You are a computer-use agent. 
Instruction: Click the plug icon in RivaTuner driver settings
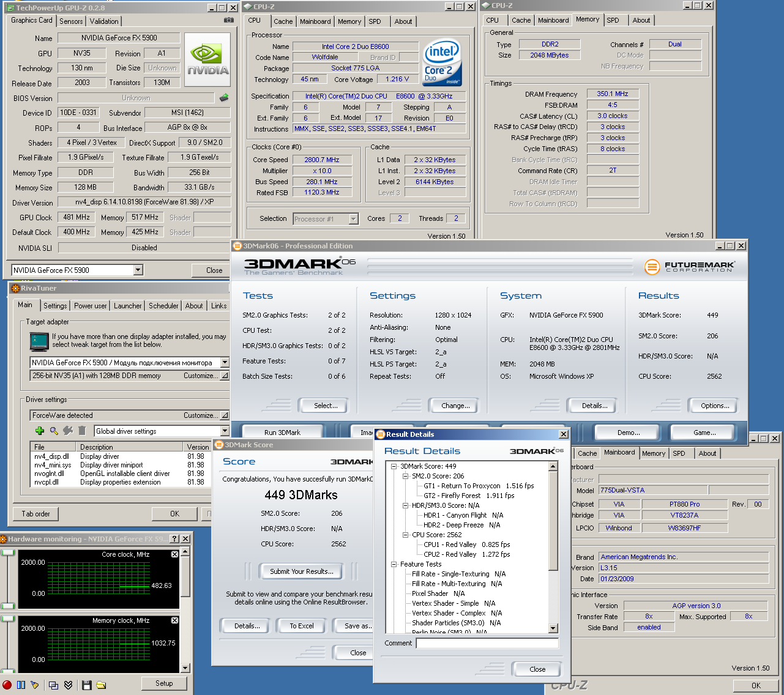click(x=68, y=431)
